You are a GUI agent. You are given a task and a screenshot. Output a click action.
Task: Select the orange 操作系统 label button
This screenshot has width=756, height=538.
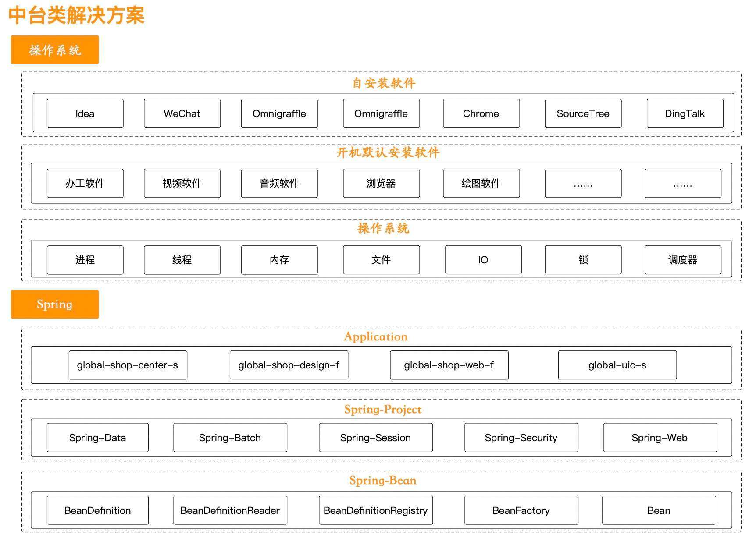click(x=55, y=50)
